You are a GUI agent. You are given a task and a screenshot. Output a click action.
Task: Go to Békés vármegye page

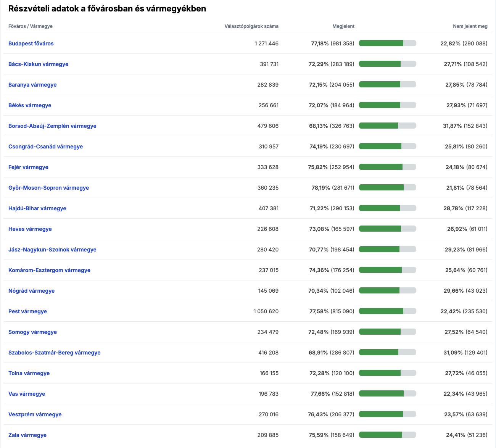tap(30, 105)
